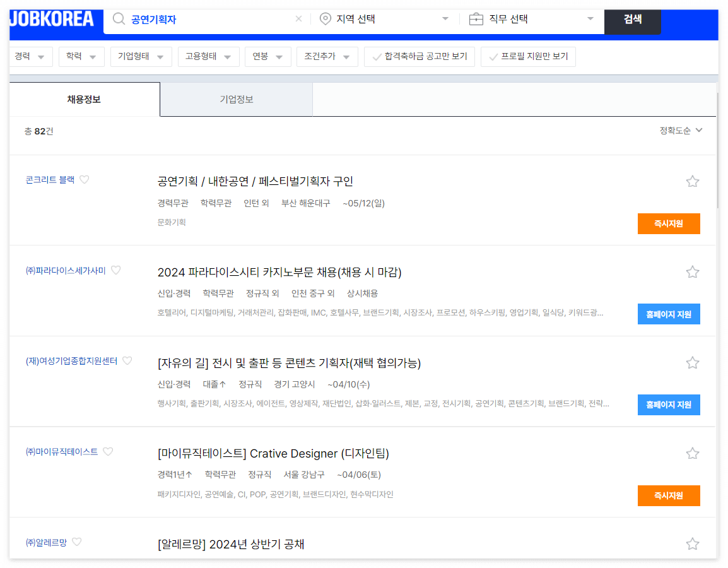Select the 채용정보 tab
Image resolution: width=728 pixels, height=568 pixels.
83,99
